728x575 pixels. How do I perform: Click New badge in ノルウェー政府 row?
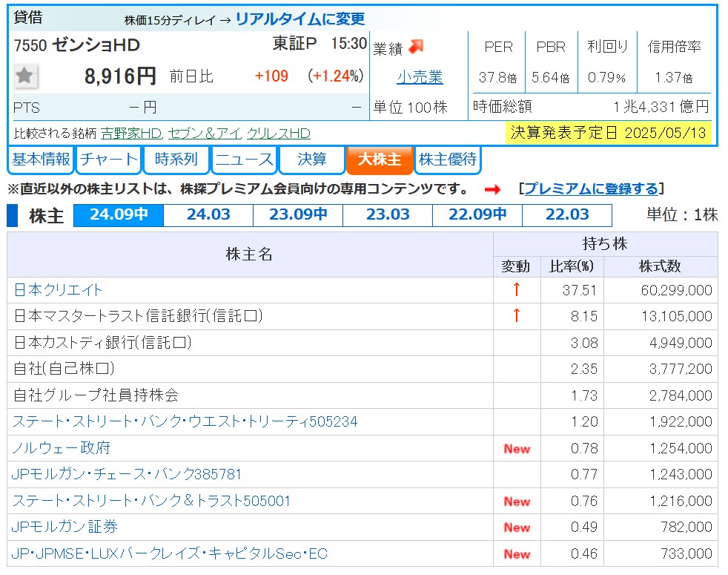[517, 449]
